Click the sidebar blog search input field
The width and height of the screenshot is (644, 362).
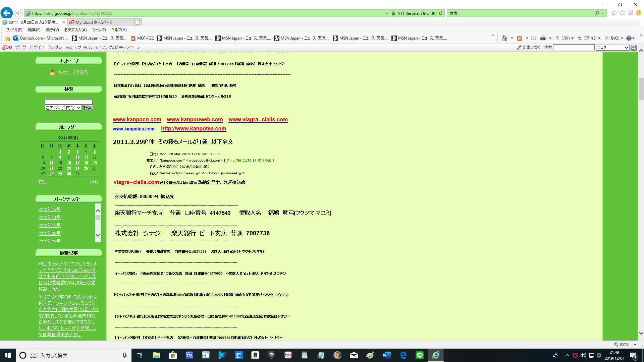click(x=68, y=102)
